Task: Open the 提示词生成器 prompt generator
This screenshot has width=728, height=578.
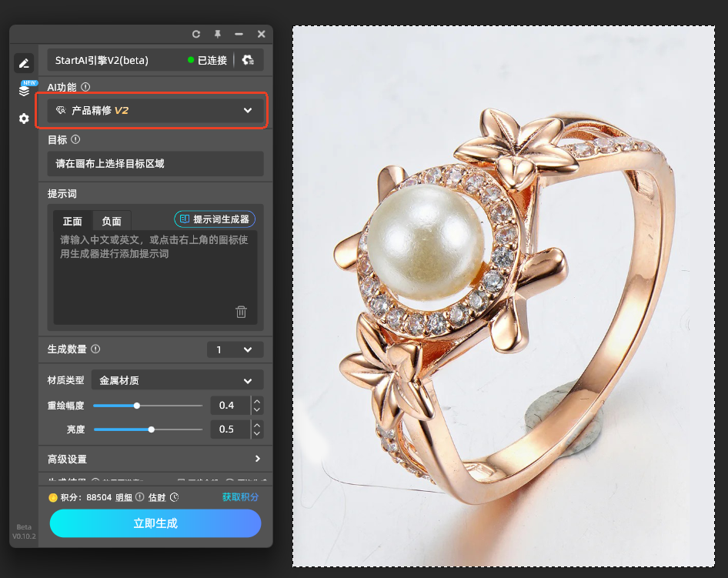Action: [215, 219]
